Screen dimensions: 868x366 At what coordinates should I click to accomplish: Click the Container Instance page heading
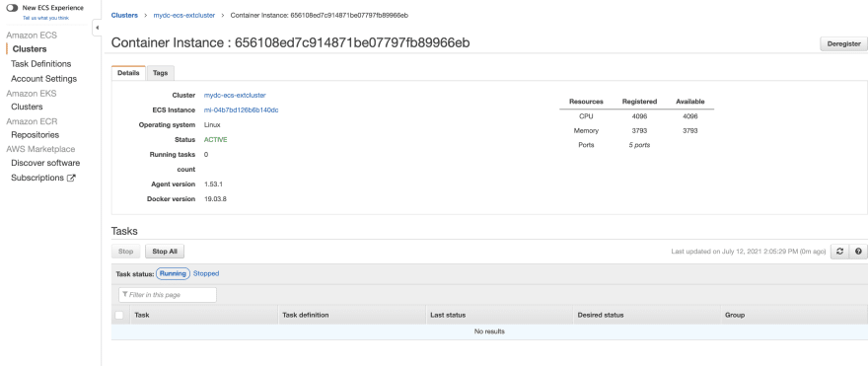click(291, 42)
